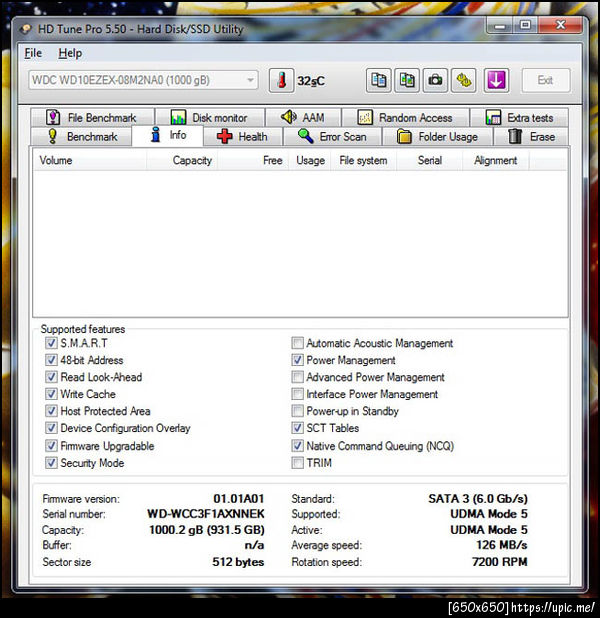Switch to the AAM tab
Image resolution: width=600 pixels, height=618 pixels.
303,117
